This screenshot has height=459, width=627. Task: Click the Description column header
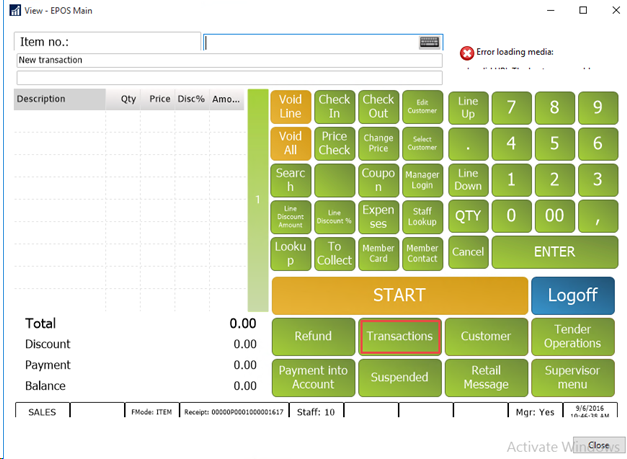tap(60, 99)
